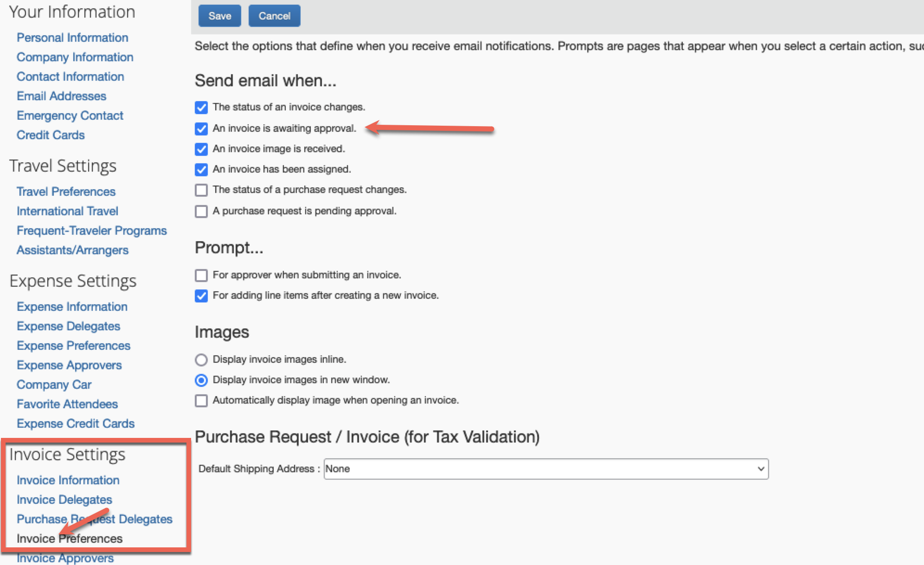The image size is (924, 565).
Task: Select 'Display invoice images in new window'
Action: coord(201,380)
